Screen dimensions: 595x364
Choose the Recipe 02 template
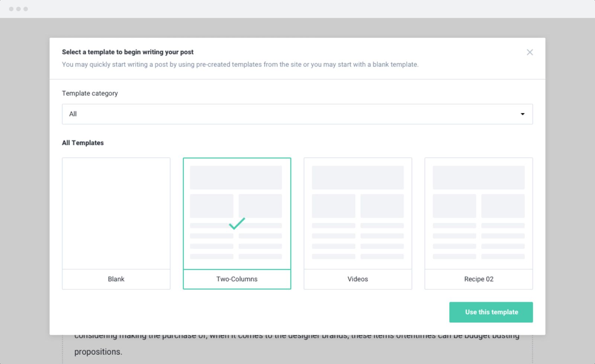click(479, 223)
